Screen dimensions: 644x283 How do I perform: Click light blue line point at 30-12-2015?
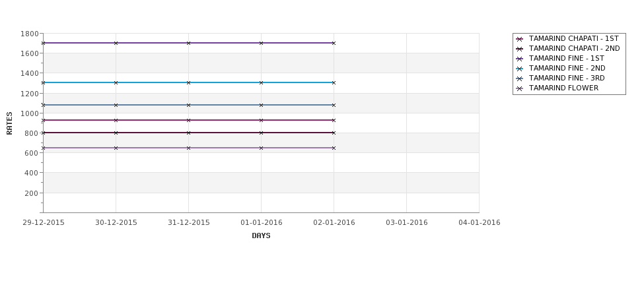[x=116, y=83]
